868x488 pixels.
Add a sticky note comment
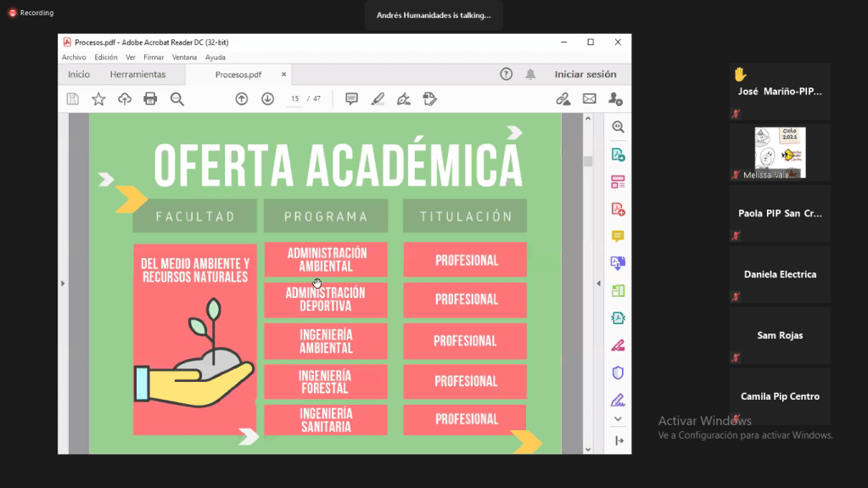351,99
